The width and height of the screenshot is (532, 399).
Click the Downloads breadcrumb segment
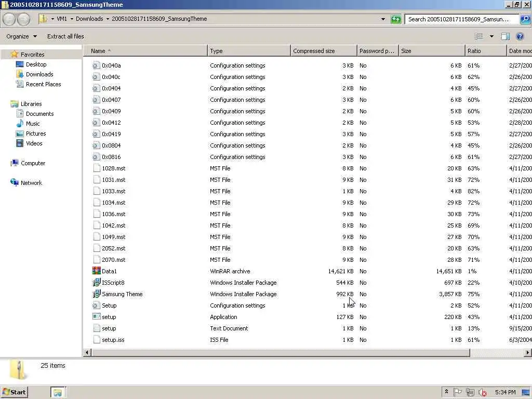(x=89, y=19)
